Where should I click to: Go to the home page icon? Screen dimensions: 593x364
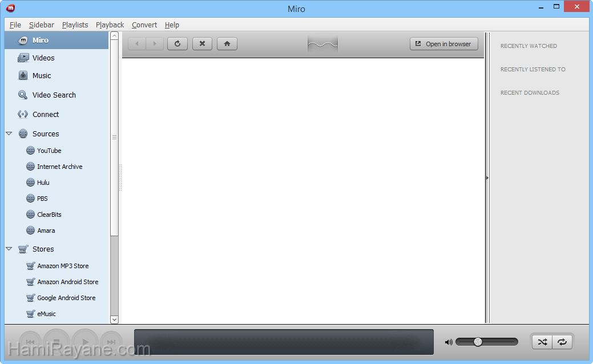coord(227,44)
